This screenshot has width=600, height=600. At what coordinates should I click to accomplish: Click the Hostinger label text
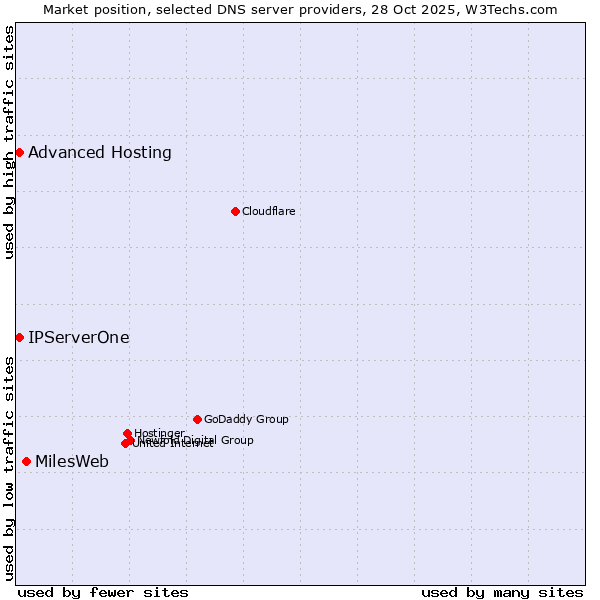click(x=160, y=433)
